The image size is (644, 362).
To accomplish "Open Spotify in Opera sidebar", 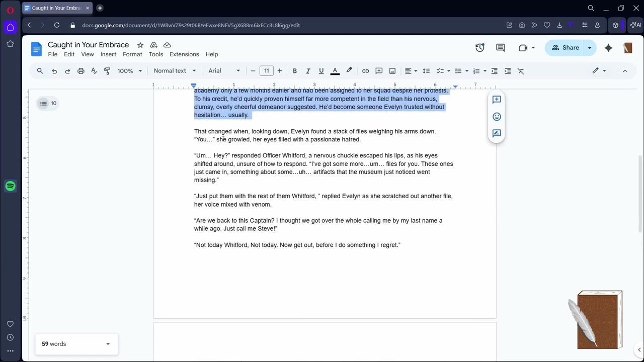I will coord(10,187).
